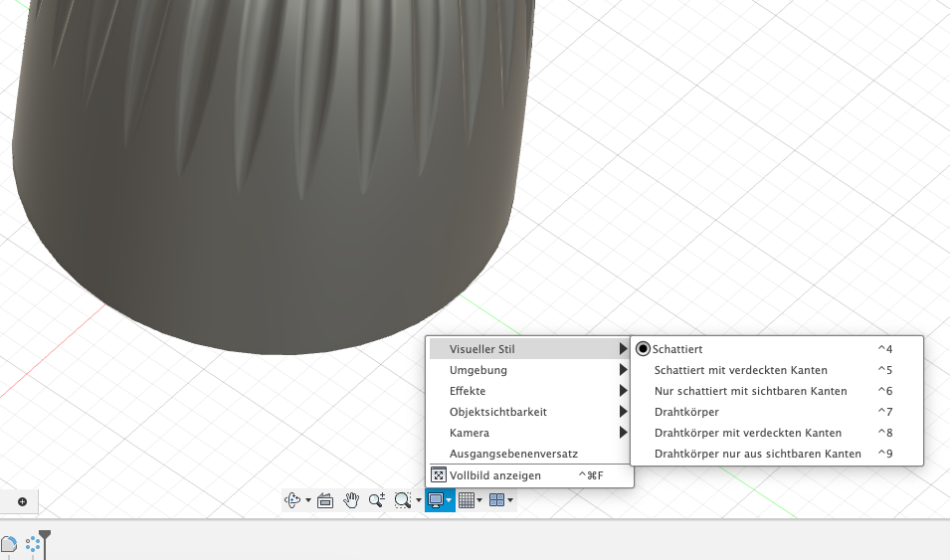Click the circular pattern feature in timeline
The width and height of the screenshot is (950, 560).
click(33, 544)
